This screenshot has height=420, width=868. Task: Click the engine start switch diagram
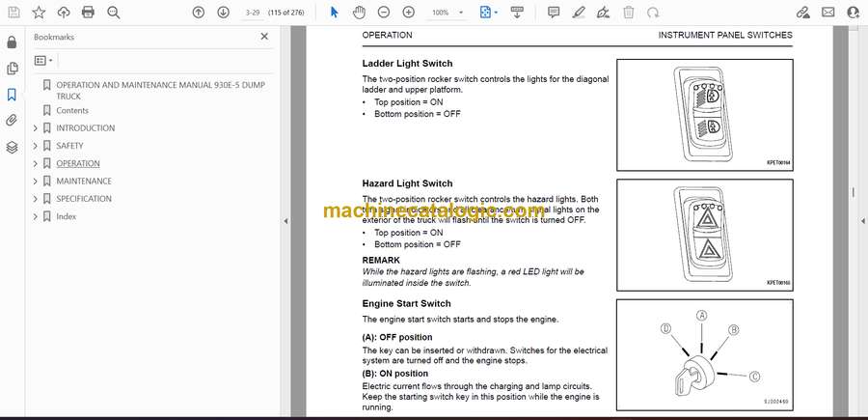click(705, 355)
